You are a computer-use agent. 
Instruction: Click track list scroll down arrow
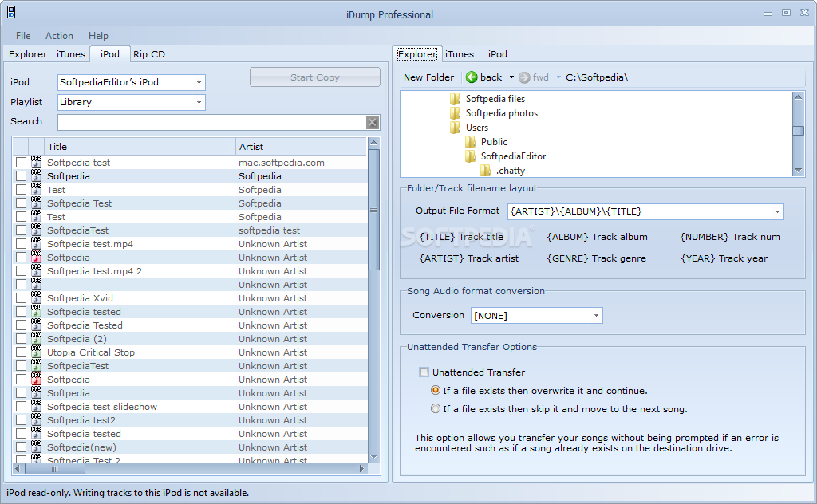click(x=373, y=457)
